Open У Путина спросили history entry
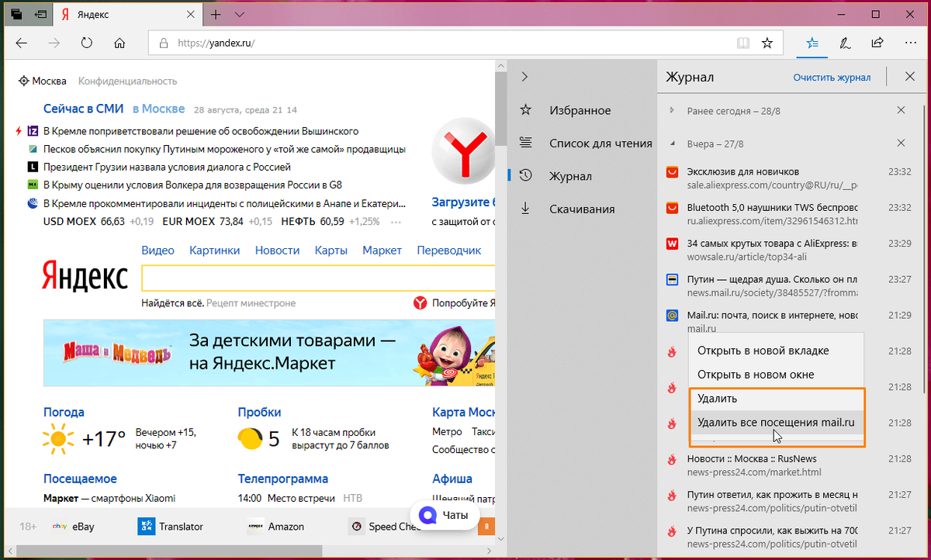Viewport: 931px width, 560px height. coord(789,536)
